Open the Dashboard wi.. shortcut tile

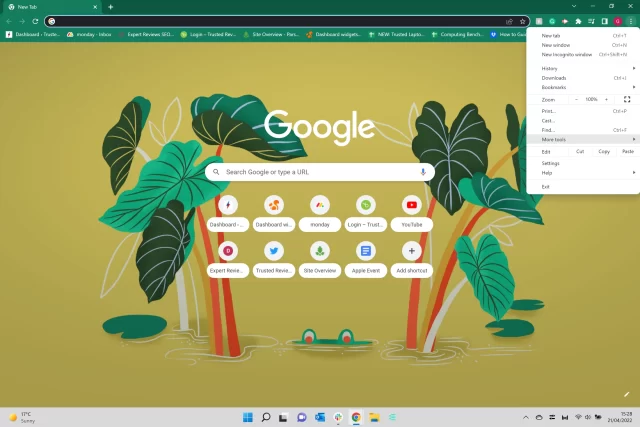[x=274, y=214]
